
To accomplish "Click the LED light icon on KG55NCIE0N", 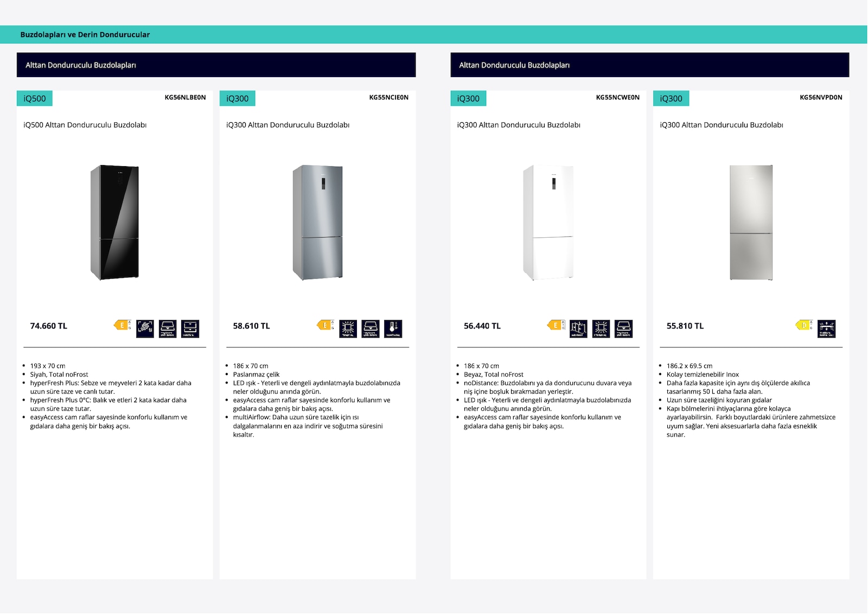I will (x=348, y=328).
